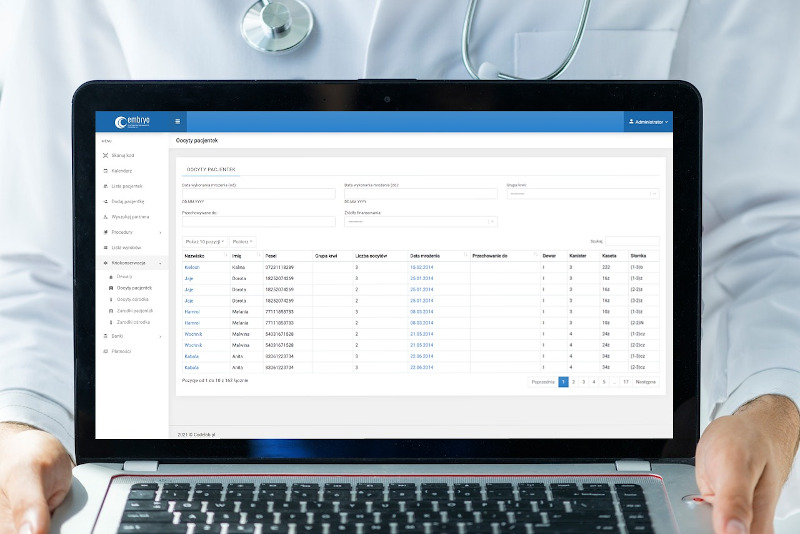
Task: Click the Lista wyników icon
Action: click(105, 247)
